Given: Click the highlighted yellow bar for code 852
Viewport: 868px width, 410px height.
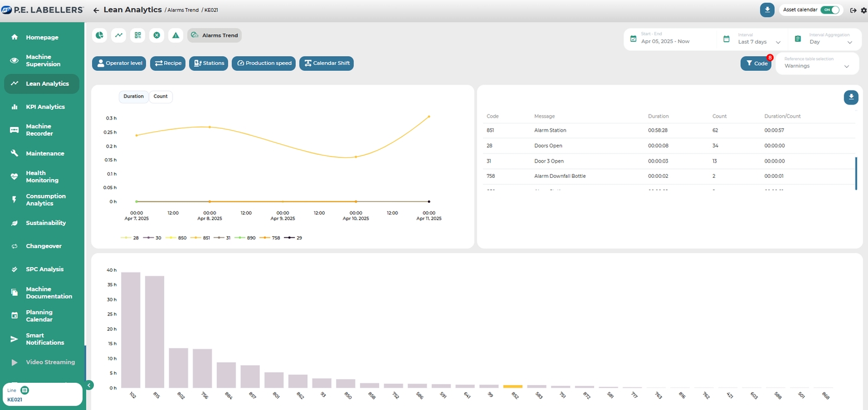Looking at the screenshot, I should [x=513, y=386].
